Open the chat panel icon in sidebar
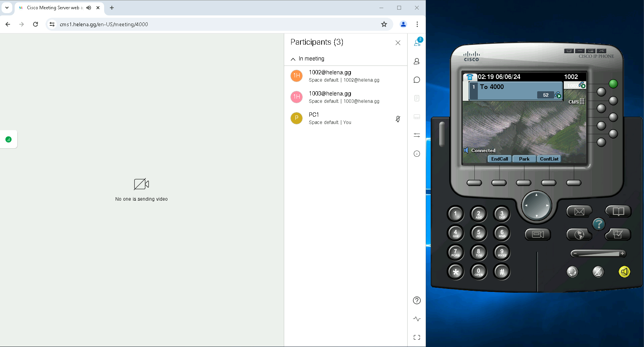Screen dimensions: 644x347 pyautogui.click(x=416, y=80)
